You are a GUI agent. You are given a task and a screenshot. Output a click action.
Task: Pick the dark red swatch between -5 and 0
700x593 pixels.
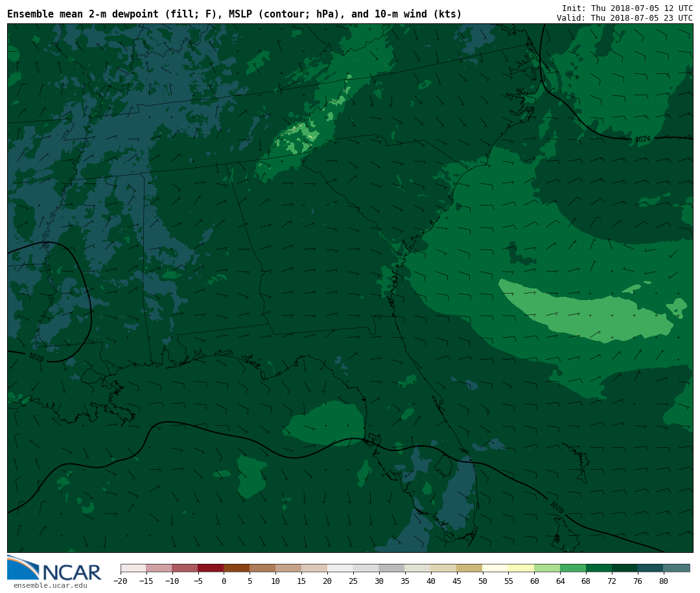(211, 568)
